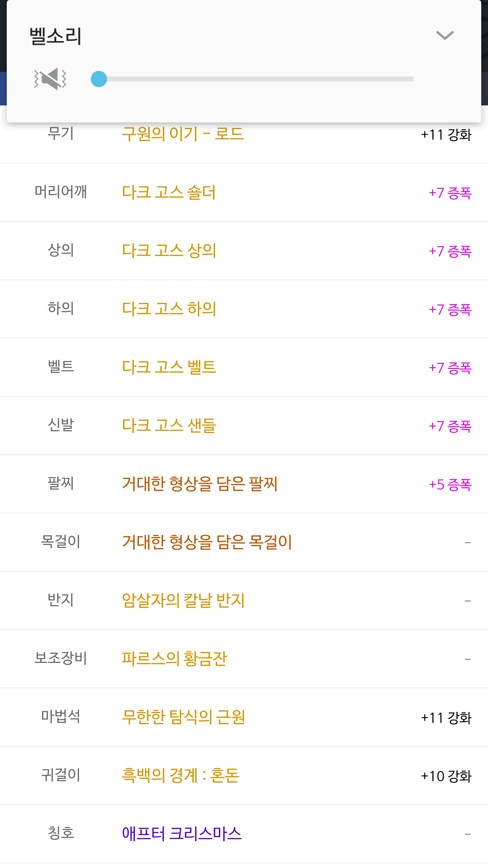Click the ringtone volume slider handle
Image resolution: width=488 pixels, height=868 pixels.
(x=99, y=79)
